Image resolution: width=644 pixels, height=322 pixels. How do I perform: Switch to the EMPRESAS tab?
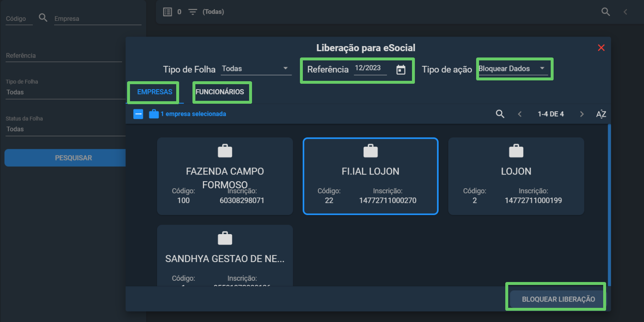155,92
